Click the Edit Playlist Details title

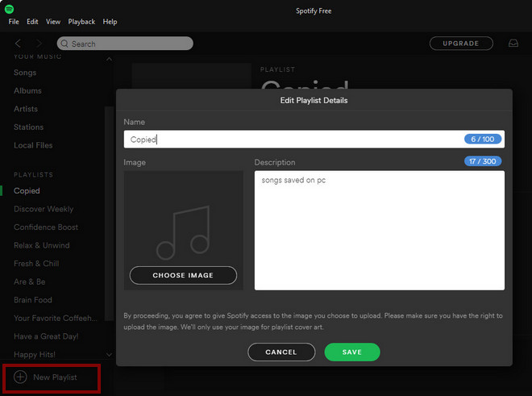[314, 101]
